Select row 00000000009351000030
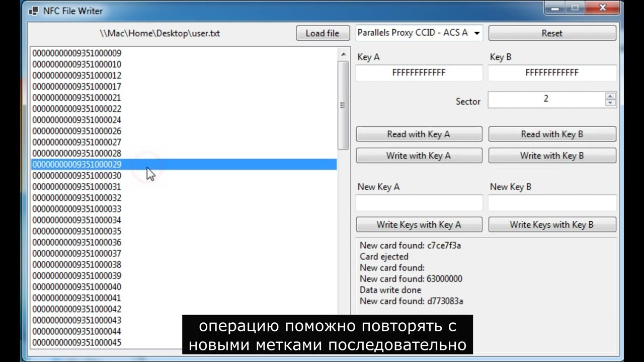Screen dimensions: 644x362 [184, 175]
